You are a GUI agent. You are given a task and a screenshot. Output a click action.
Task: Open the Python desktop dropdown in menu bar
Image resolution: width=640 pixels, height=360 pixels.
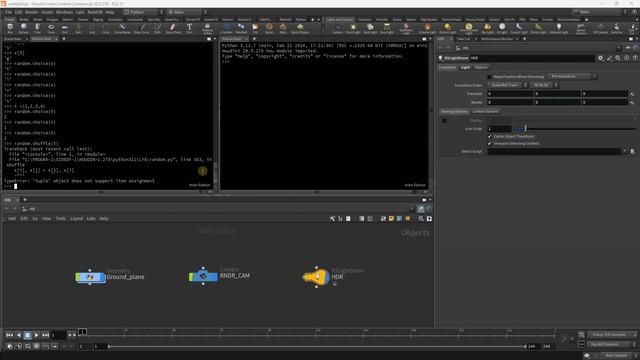pyautogui.click(x=143, y=12)
